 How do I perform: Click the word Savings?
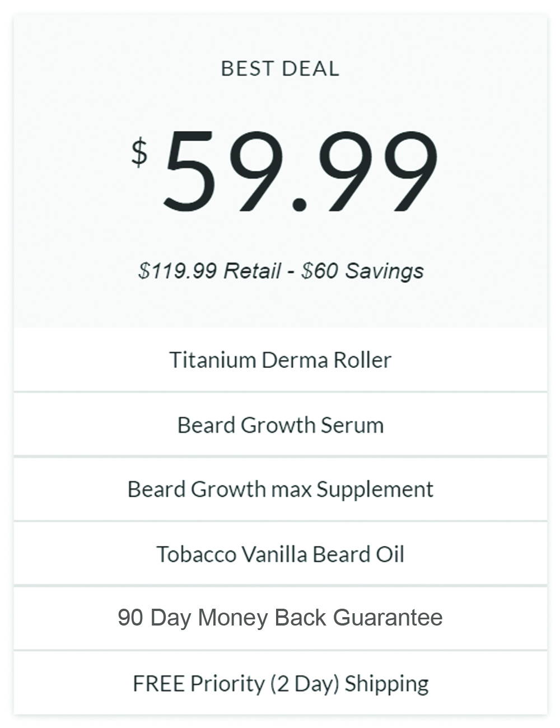coord(384,271)
